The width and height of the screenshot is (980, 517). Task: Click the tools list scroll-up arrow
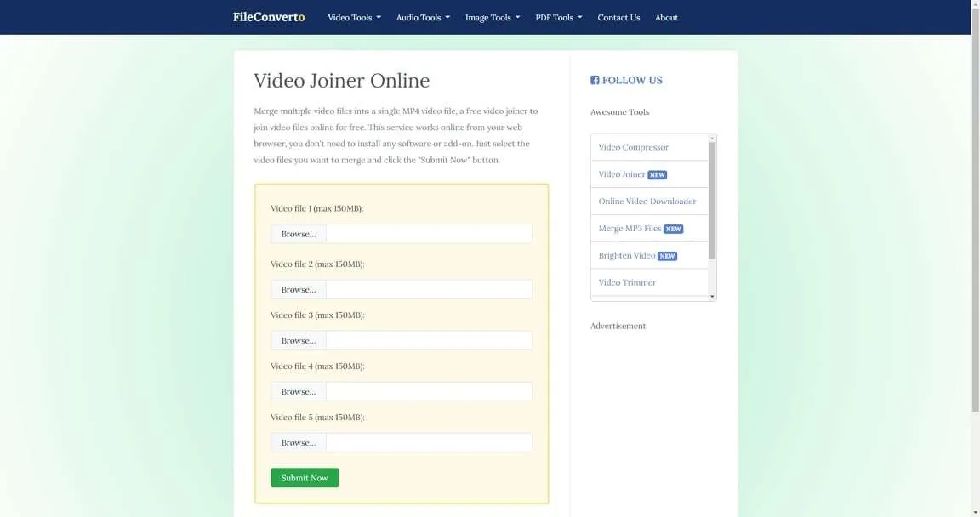pos(712,138)
